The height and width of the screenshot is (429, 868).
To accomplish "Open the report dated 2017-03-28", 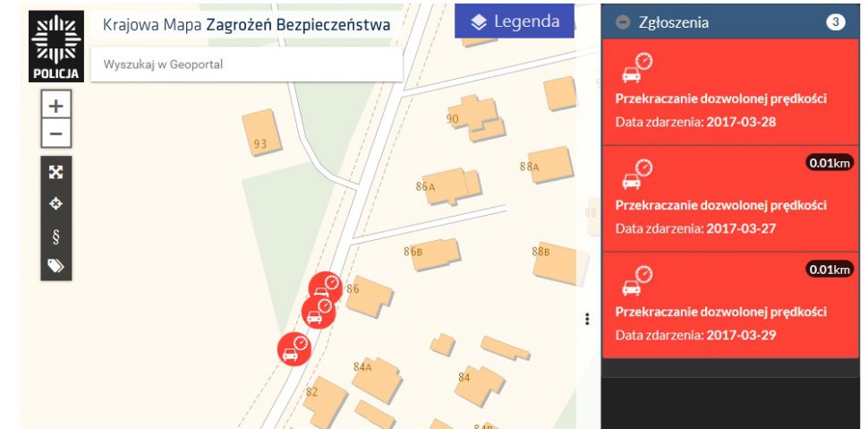I will (730, 92).
